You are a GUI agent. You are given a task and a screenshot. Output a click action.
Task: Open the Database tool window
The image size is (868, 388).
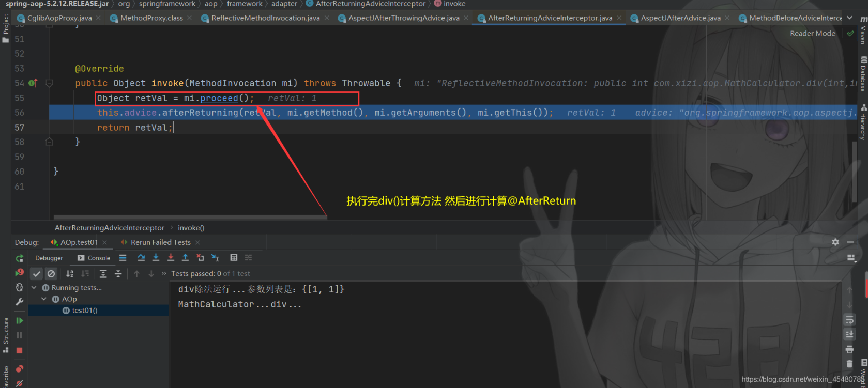point(863,74)
